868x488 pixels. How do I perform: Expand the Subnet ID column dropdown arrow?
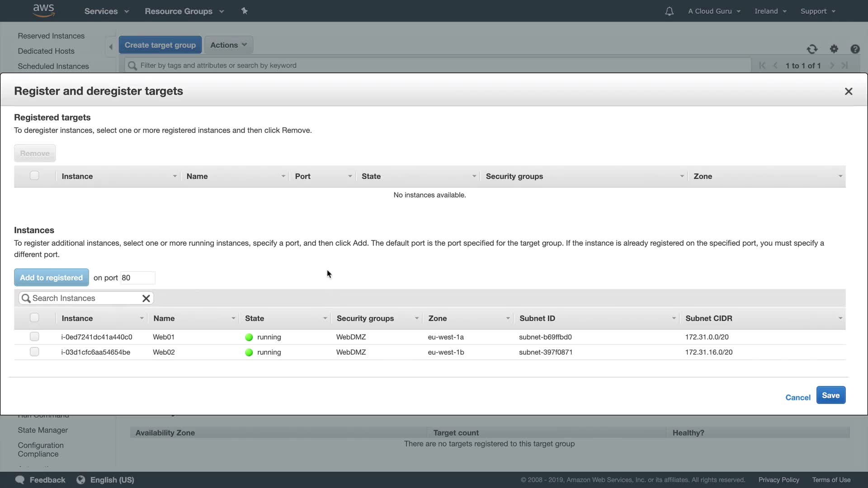point(674,319)
